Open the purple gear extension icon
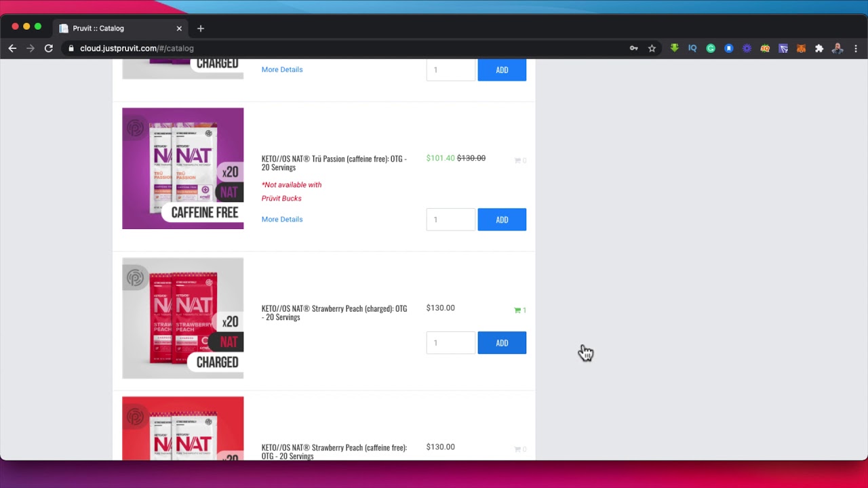This screenshot has height=488, width=868. 747,48
